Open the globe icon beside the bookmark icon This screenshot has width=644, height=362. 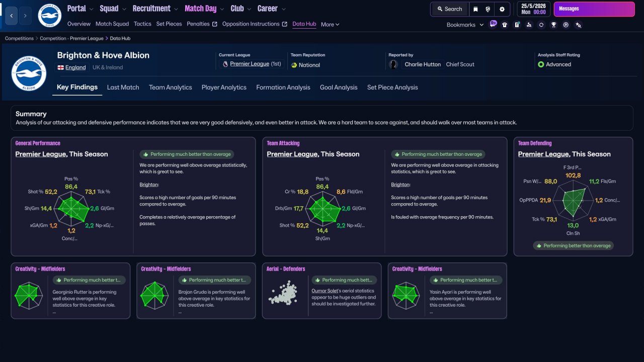click(488, 9)
